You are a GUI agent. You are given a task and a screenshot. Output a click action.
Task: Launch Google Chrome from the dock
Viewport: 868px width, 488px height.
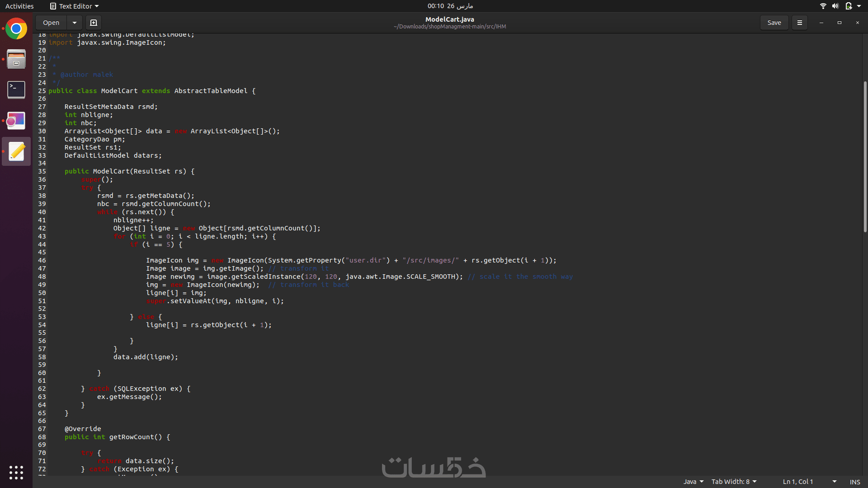tap(16, 29)
